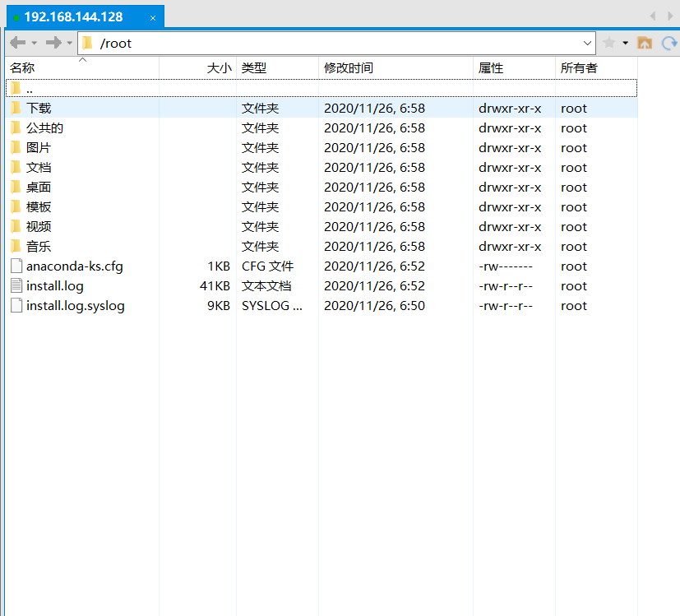
Task: Sort files by the 大小 column
Action: coord(217,67)
